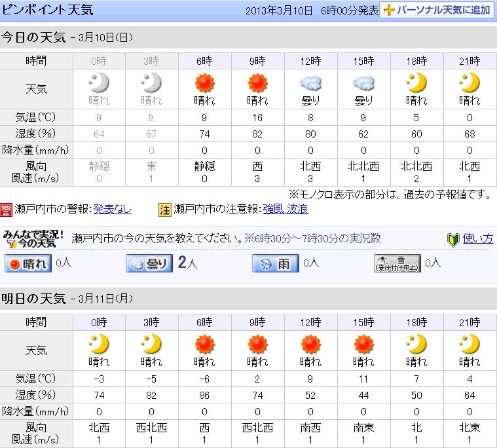Click tomorrow's 6時 temperature value -6

click(x=204, y=379)
